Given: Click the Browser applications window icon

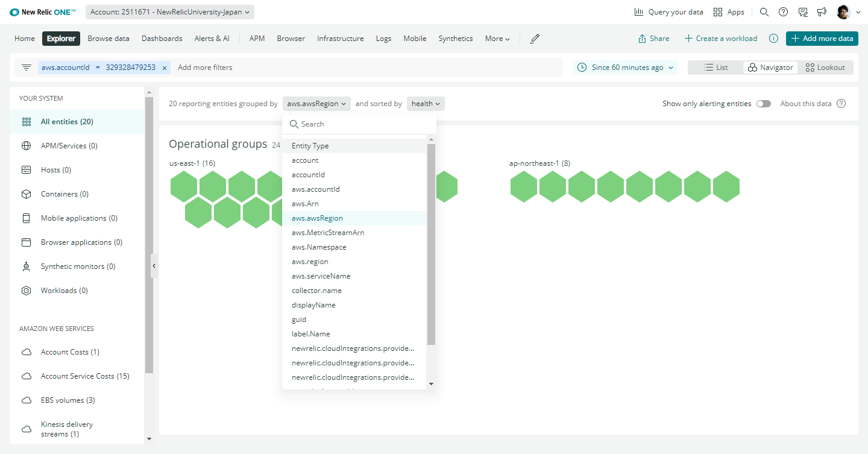Looking at the screenshot, I should (x=26, y=242).
